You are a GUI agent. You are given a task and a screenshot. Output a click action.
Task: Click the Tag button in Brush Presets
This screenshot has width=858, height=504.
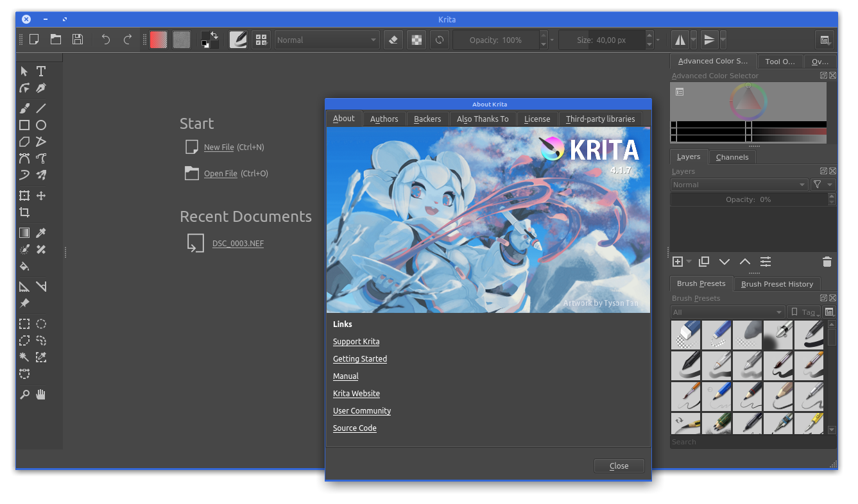[x=803, y=312]
